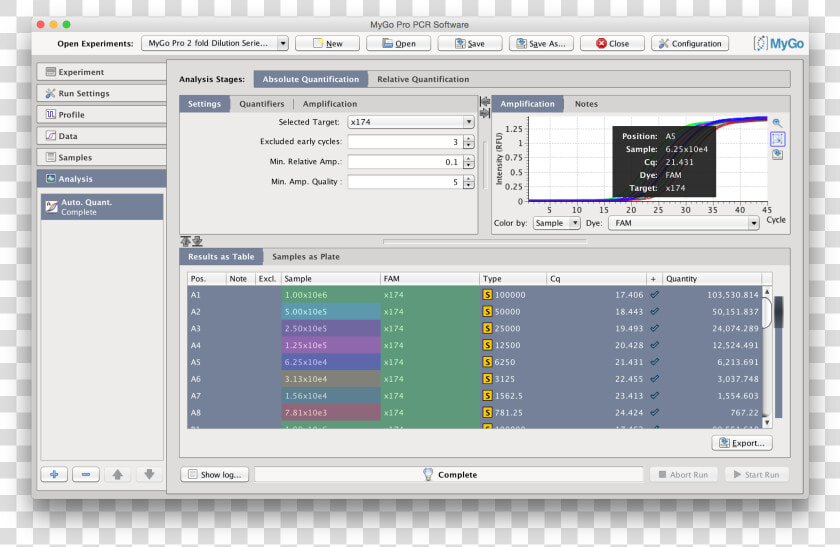Viewport: 840px width, 547px height.
Task: Click the Min. Relative Amp. field
Action: point(405,162)
